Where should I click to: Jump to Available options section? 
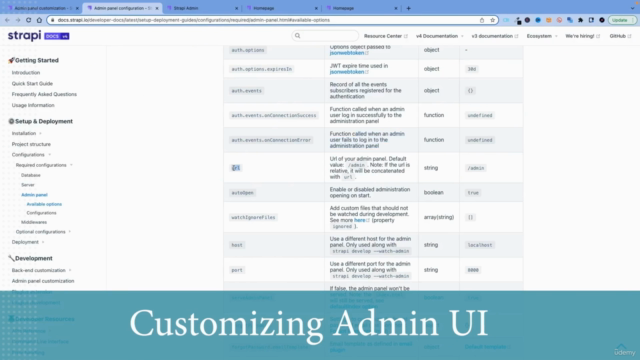pyautogui.click(x=44, y=204)
